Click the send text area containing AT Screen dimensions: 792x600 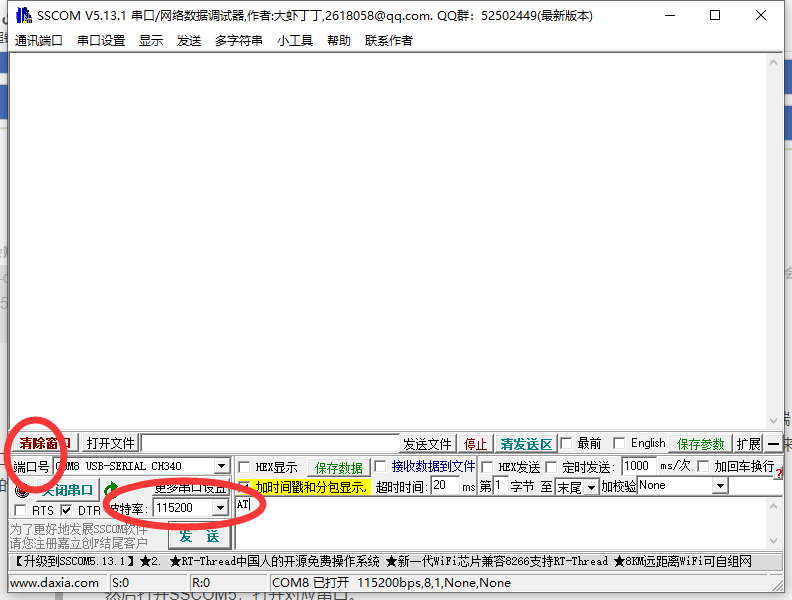click(x=501, y=523)
